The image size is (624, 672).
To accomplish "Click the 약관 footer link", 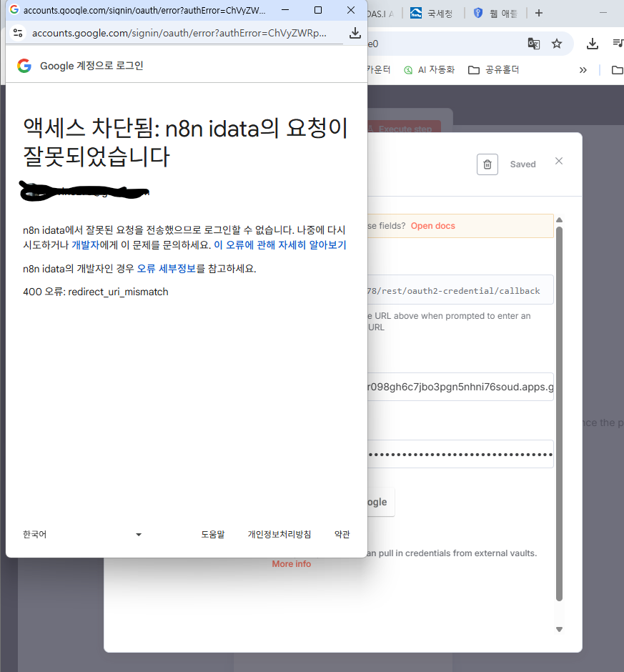I will pyautogui.click(x=342, y=535).
